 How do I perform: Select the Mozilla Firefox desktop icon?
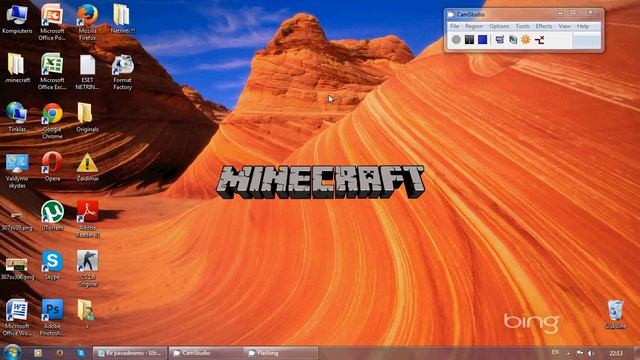tap(87, 22)
